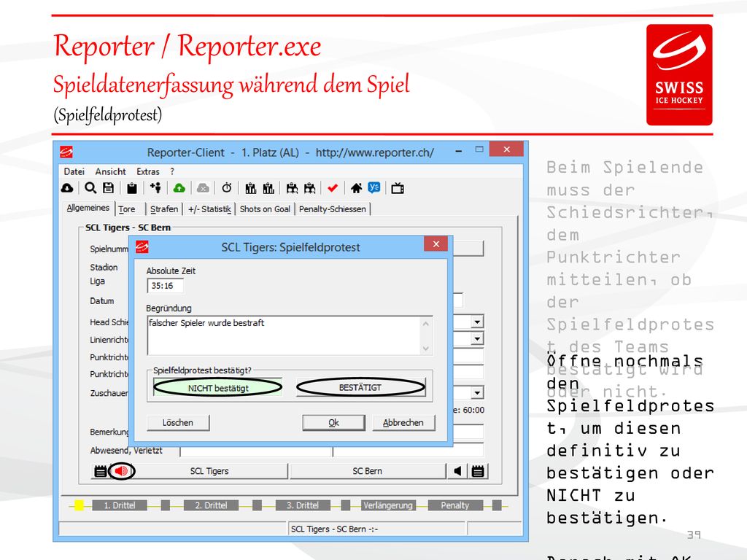
Task: Click the blue speech bubble icon
Action: click(x=374, y=188)
